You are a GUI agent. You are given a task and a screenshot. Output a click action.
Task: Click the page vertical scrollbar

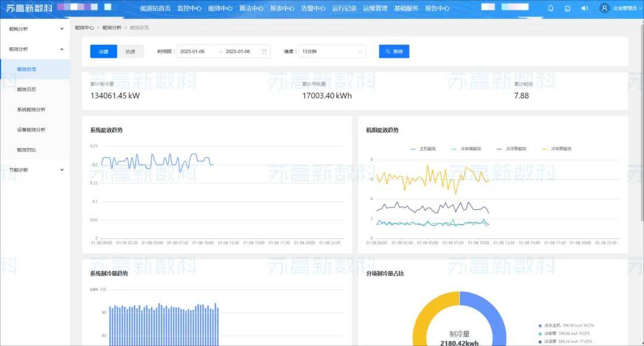[642, 123]
